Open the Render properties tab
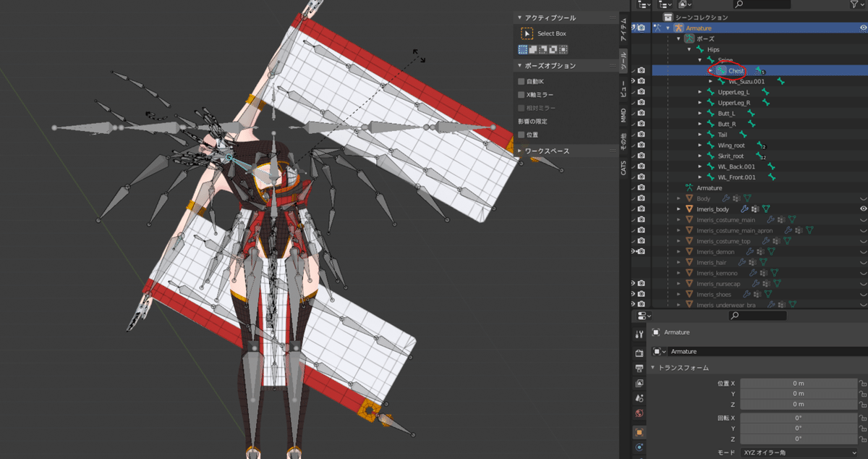 pyautogui.click(x=639, y=353)
